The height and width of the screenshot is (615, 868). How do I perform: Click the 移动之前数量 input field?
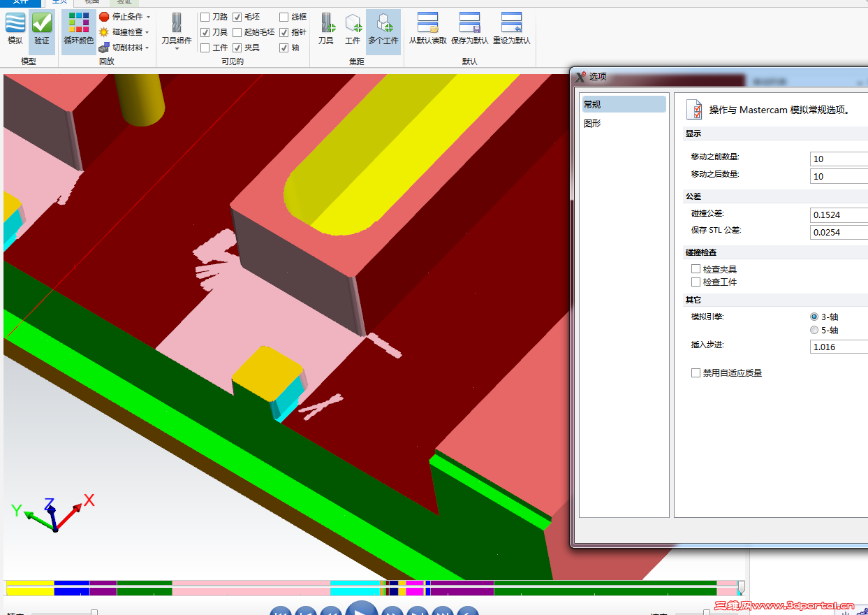click(x=839, y=159)
